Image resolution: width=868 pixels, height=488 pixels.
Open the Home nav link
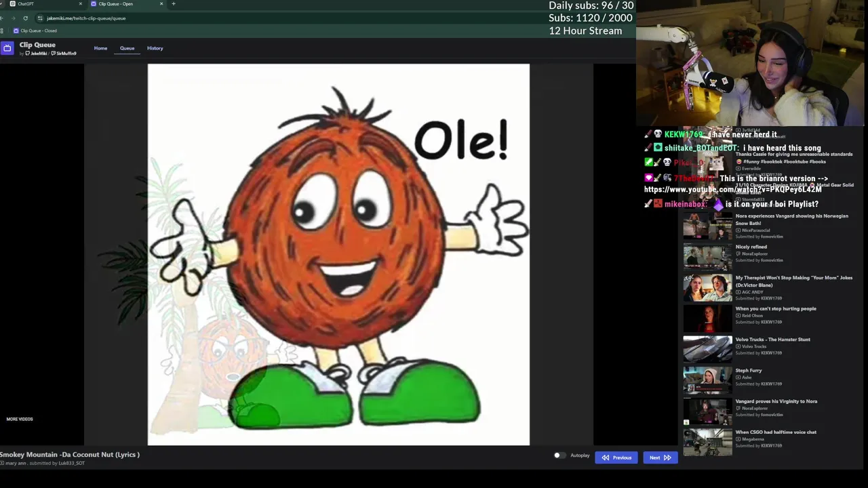tap(100, 48)
